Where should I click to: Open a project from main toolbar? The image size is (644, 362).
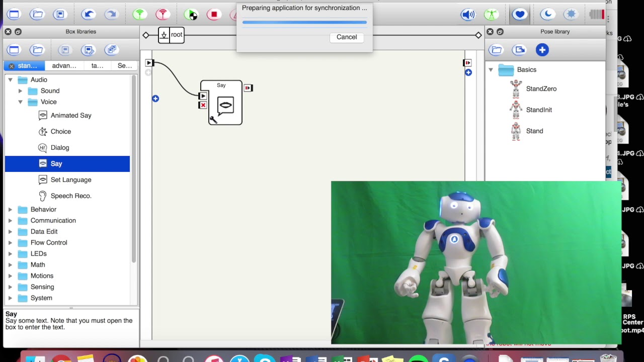pyautogui.click(x=37, y=14)
